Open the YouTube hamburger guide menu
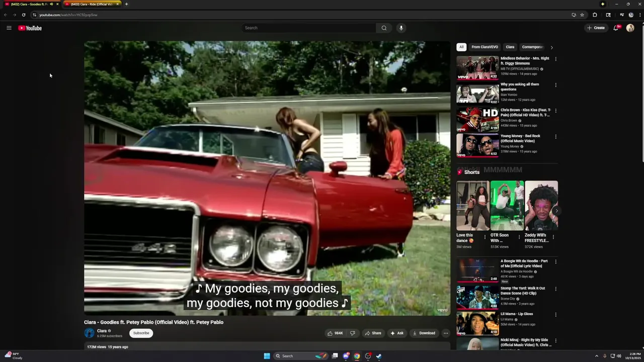 (9, 28)
